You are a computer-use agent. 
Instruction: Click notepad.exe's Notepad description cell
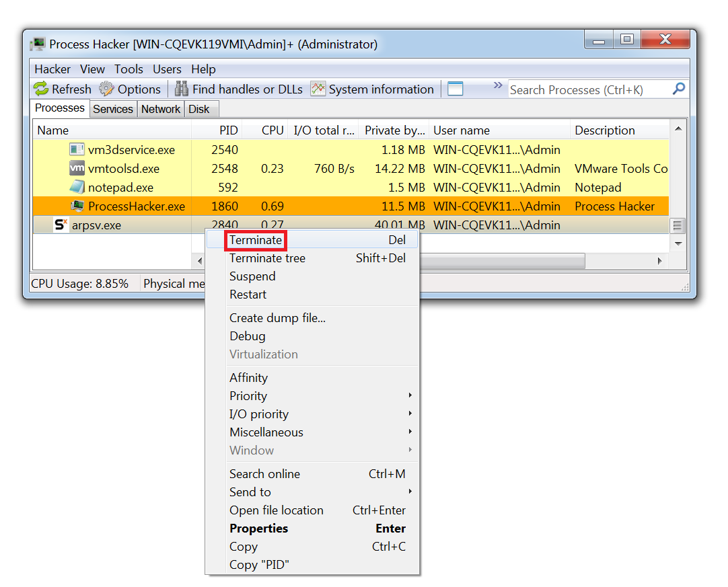598,188
